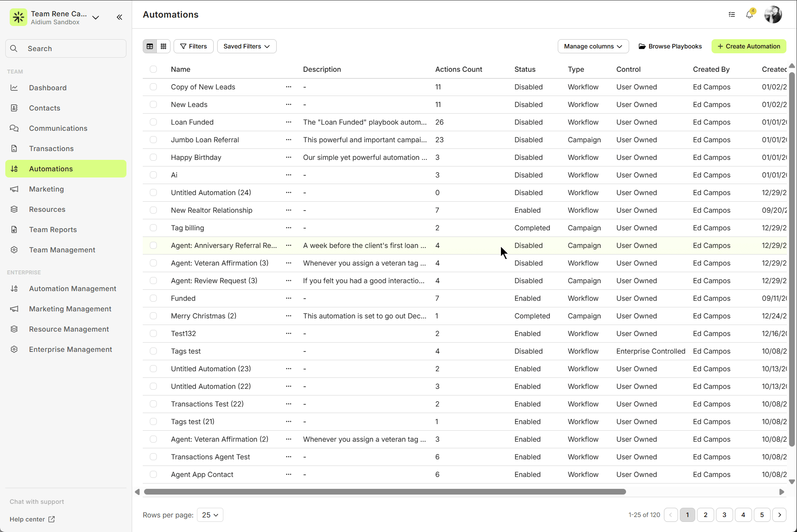The image size is (797, 532).
Task: Open the Manage columns dropdown
Action: [x=593, y=46]
